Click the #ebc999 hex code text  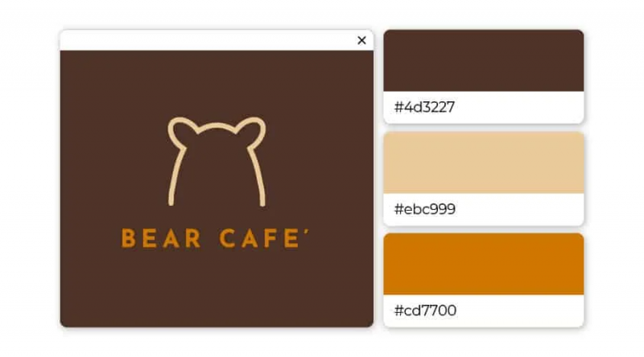point(425,209)
